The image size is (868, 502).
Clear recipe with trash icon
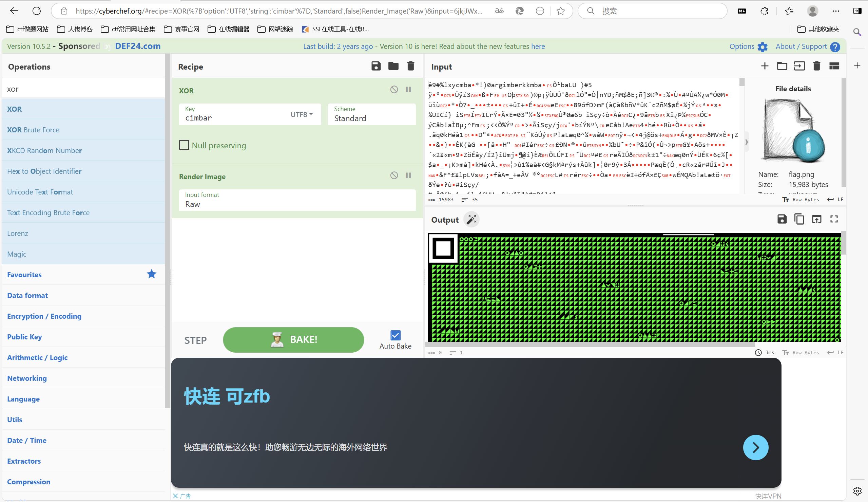410,66
